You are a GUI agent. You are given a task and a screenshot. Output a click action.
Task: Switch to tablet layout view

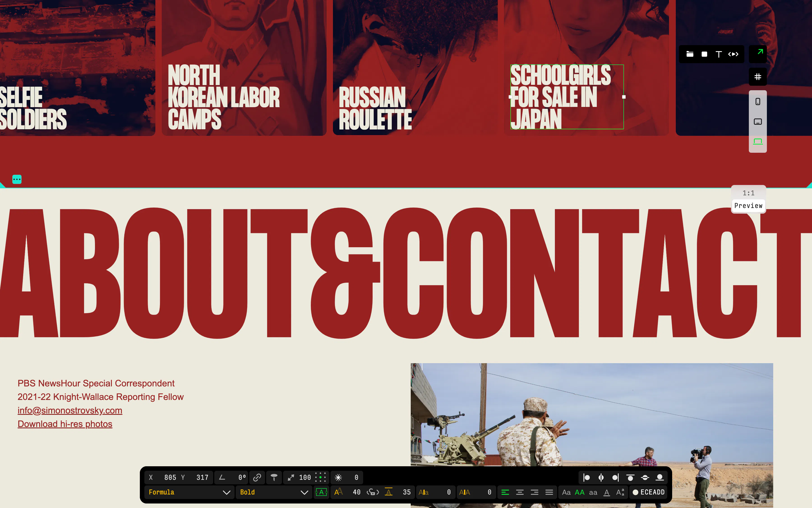point(758,122)
